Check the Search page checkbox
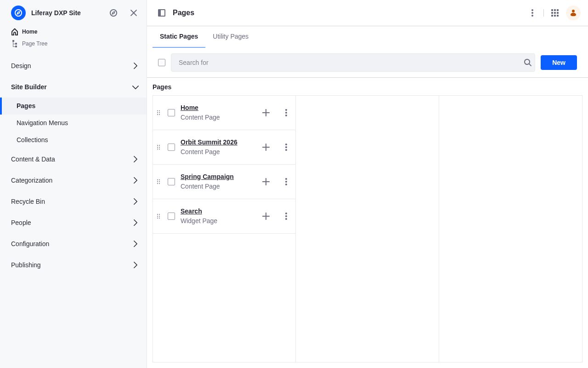Screen dimensions: 588x368 (x=171, y=216)
